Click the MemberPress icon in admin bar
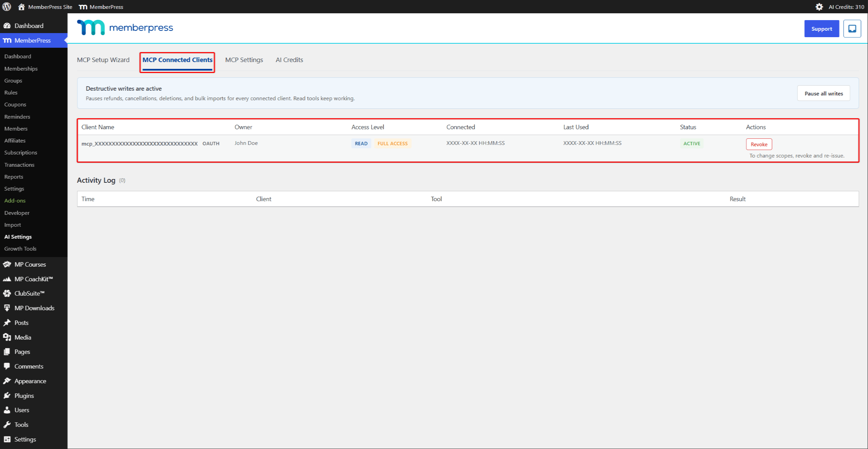The height and width of the screenshot is (449, 868). (83, 7)
